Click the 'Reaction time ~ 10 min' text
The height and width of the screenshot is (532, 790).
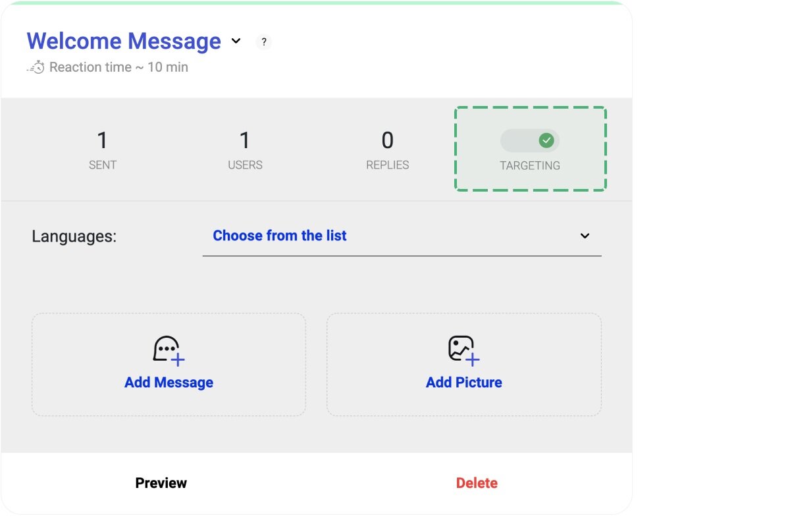coord(118,67)
